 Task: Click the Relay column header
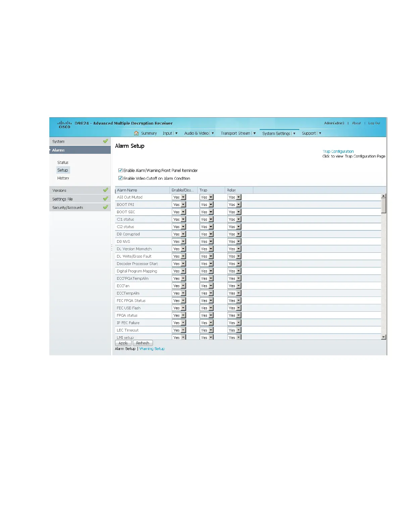tap(239, 190)
